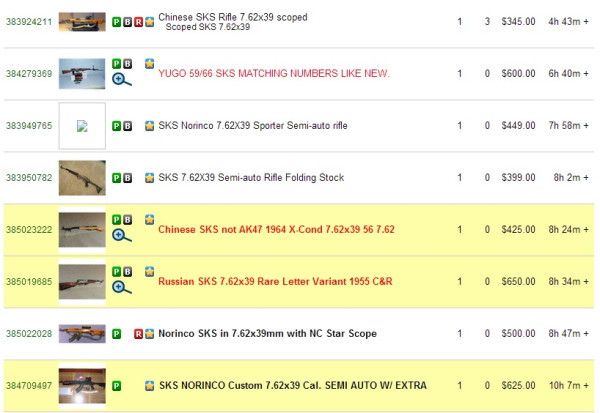Click the magnifier icon on the Russian SKS listing
The image size is (600, 413).
(122, 287)
